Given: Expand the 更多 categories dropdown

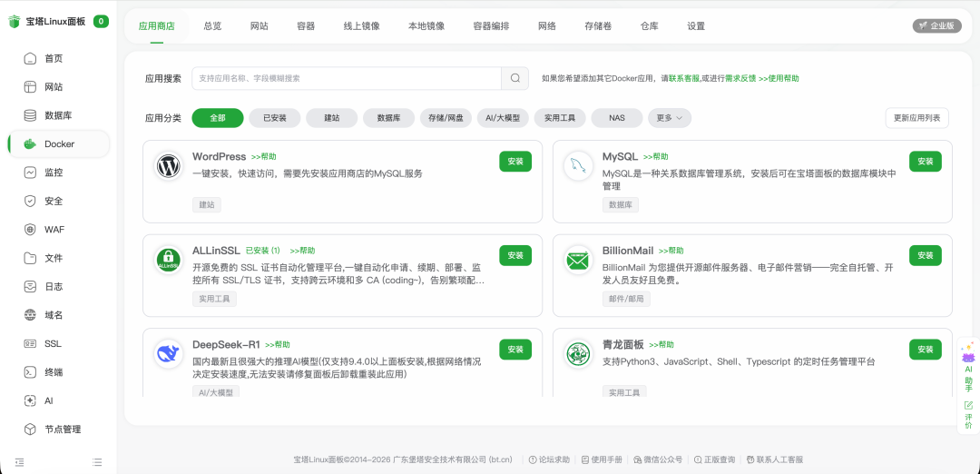Looking at the screenshot, I should point(670,117).
